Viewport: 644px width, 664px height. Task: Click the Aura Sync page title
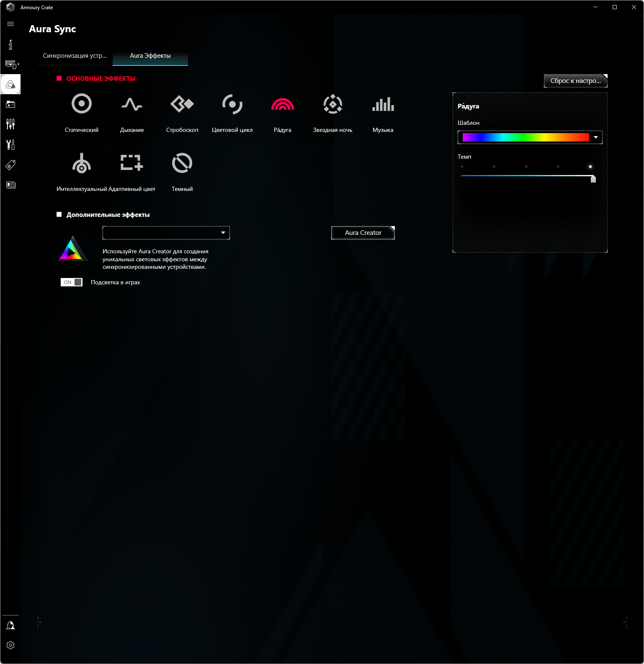point(52,29)
